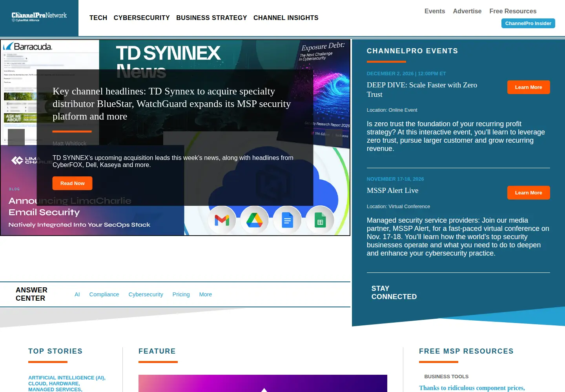565x392 pixels.
Task: Open the 'Thanks to ridiculous component prices' article
Action: point(472,388)
